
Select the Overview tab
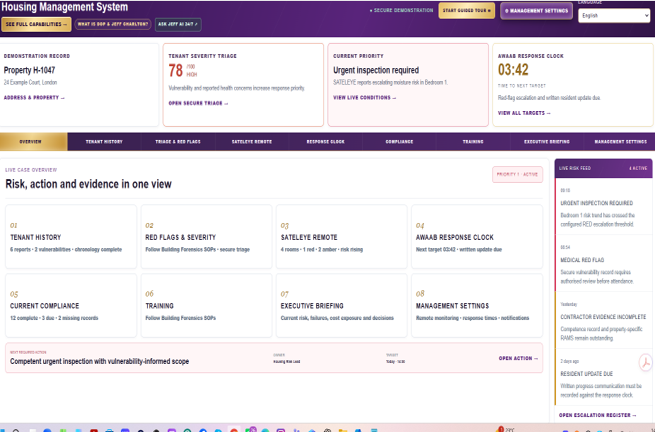(x=33, y=142)
